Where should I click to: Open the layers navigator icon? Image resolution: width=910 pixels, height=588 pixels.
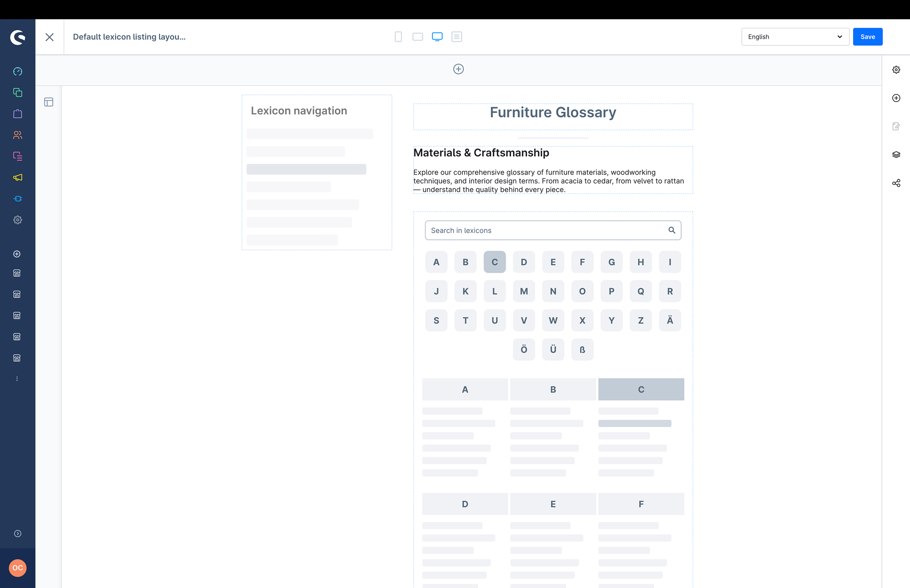click(896, 155)
